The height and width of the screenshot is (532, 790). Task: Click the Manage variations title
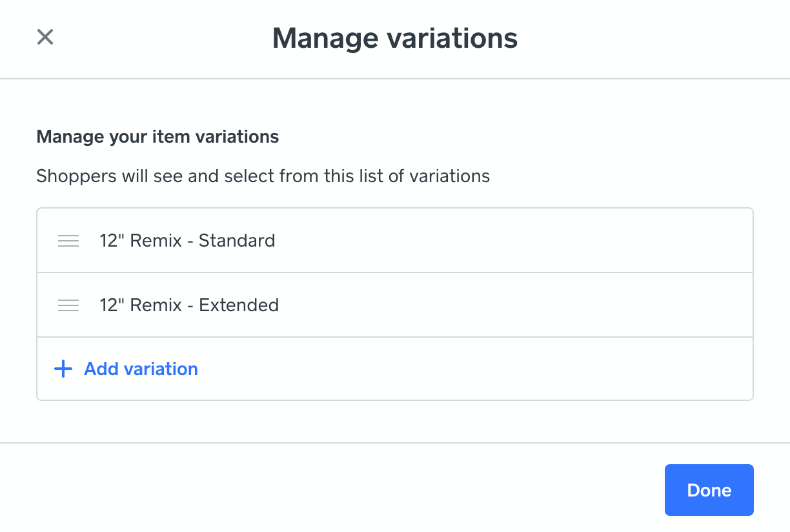point(394,38)
